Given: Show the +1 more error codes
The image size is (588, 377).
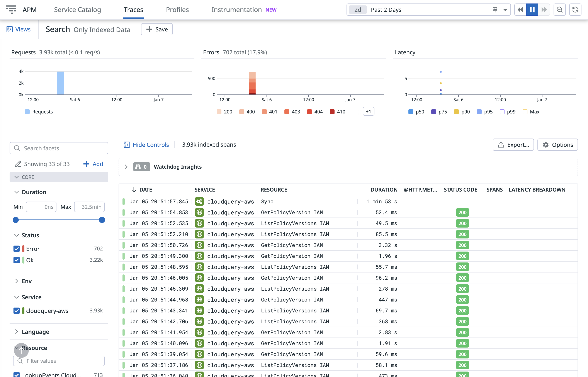Looking at the screenshot, I should [369, 112].
